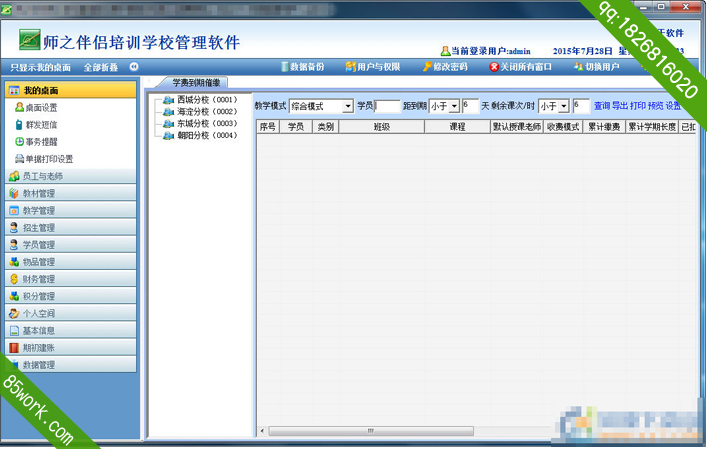
Task: Click the 我的桌面 panel icon
Action: [x=14, y=91]
